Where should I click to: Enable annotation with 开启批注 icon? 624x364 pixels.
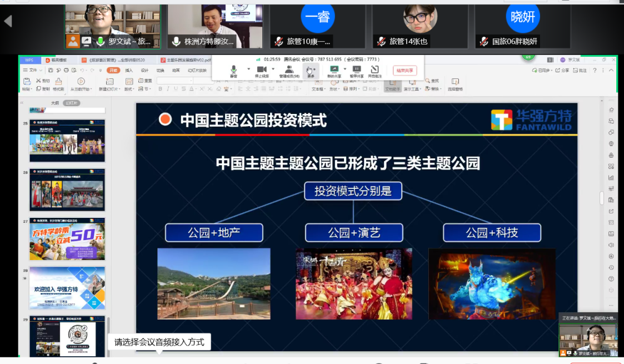375,69
